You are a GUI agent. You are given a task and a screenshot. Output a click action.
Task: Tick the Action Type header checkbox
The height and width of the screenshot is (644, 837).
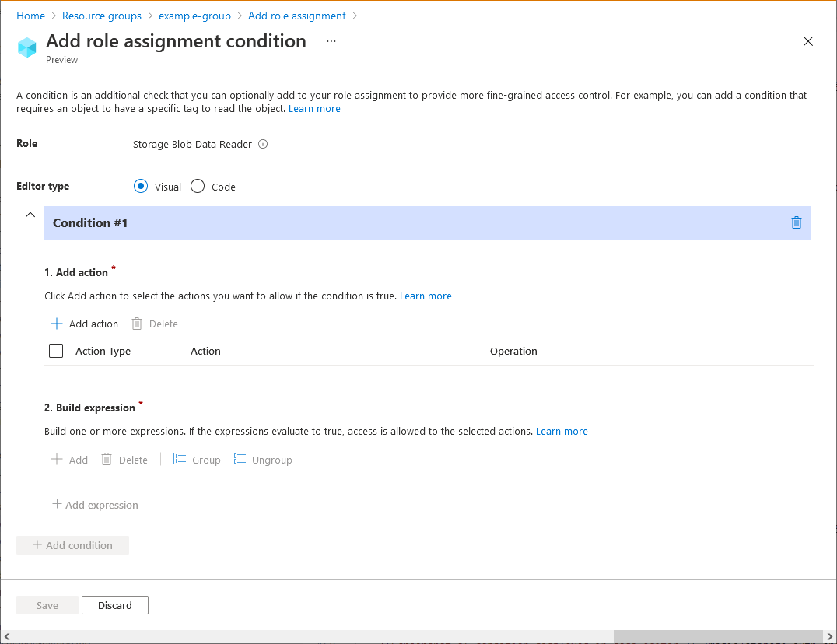tap(56, 351)
